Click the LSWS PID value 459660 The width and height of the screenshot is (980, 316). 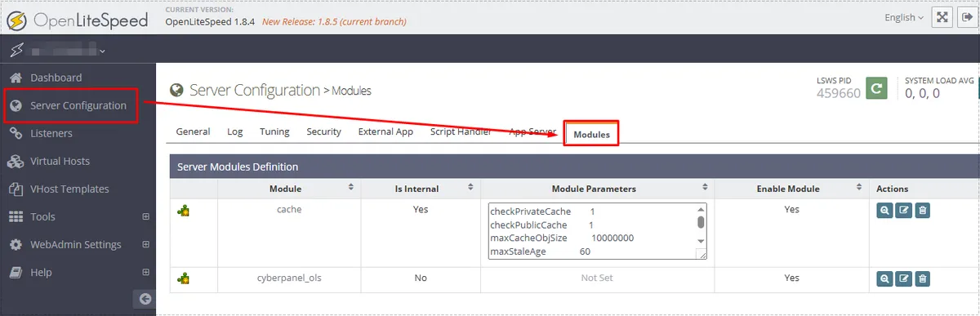coord(839,93)
